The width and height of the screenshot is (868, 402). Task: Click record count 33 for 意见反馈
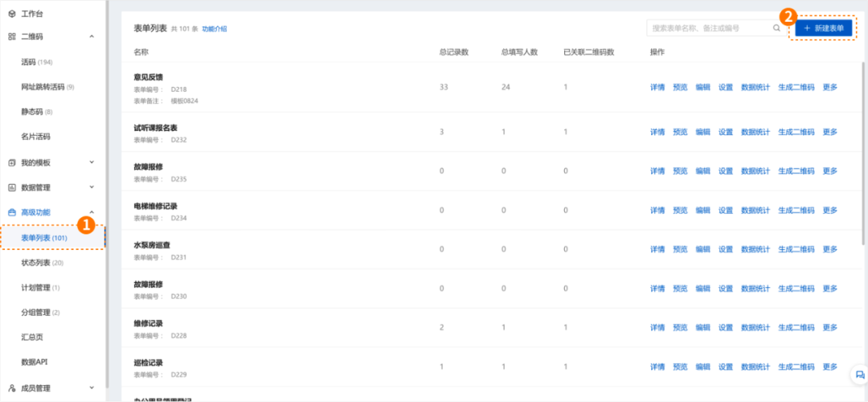(x=444, y=87)
